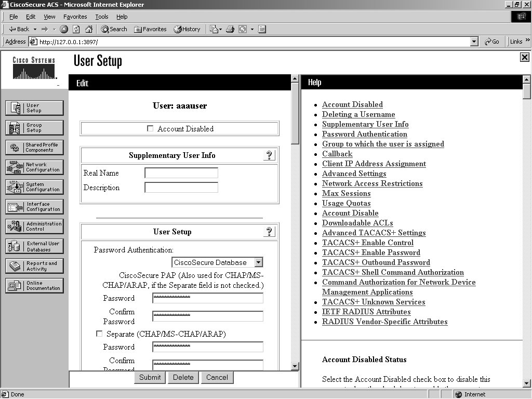Open the Client IP Address Assignment help link
The width and height of the screenshot is (532, 399).
point(374,164)
